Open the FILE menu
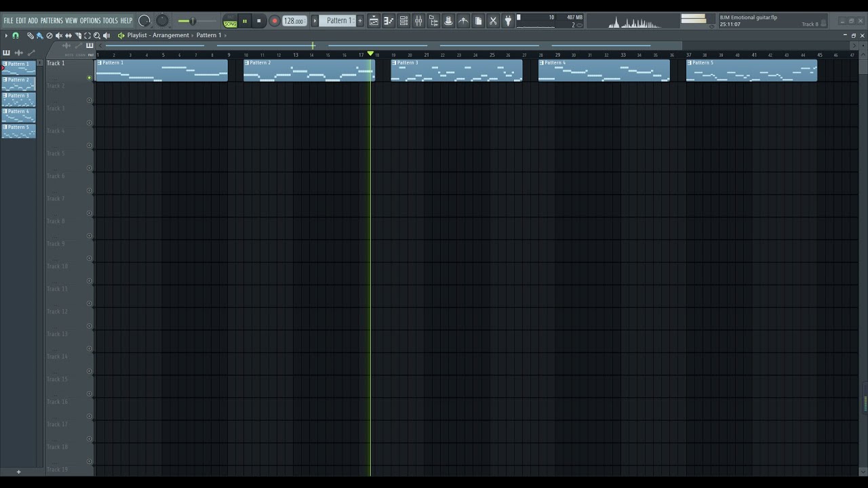This screenshot has width=868, height=488. pos(8,21)
